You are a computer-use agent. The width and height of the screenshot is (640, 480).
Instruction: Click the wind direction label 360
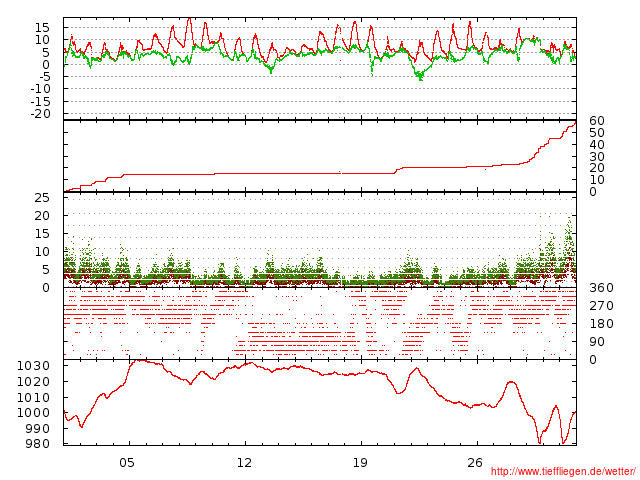(601, 288)
